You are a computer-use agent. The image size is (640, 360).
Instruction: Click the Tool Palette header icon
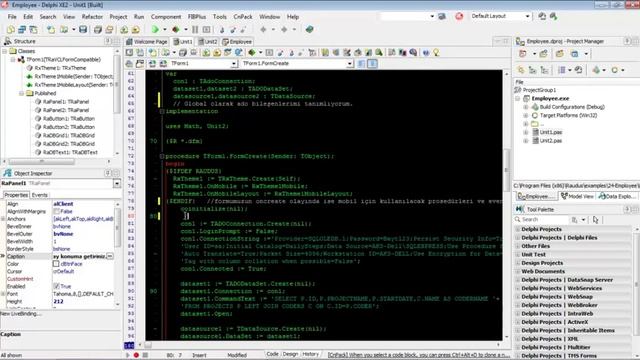520,209
